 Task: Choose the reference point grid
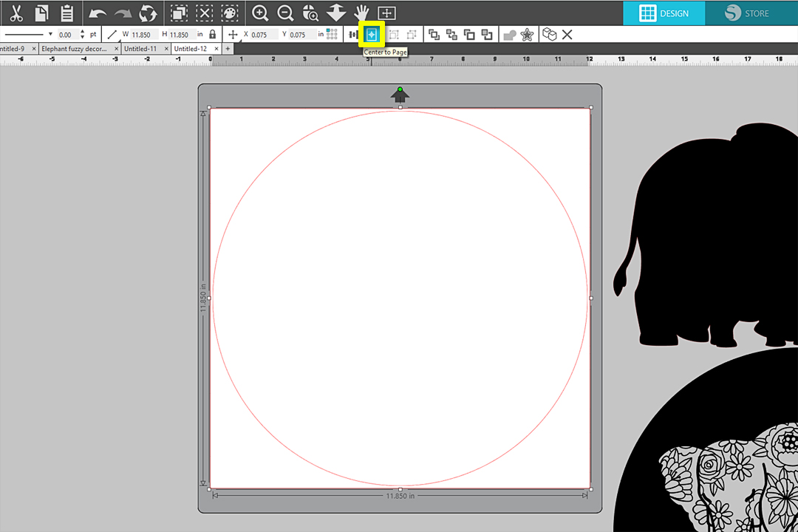(332, 34)
